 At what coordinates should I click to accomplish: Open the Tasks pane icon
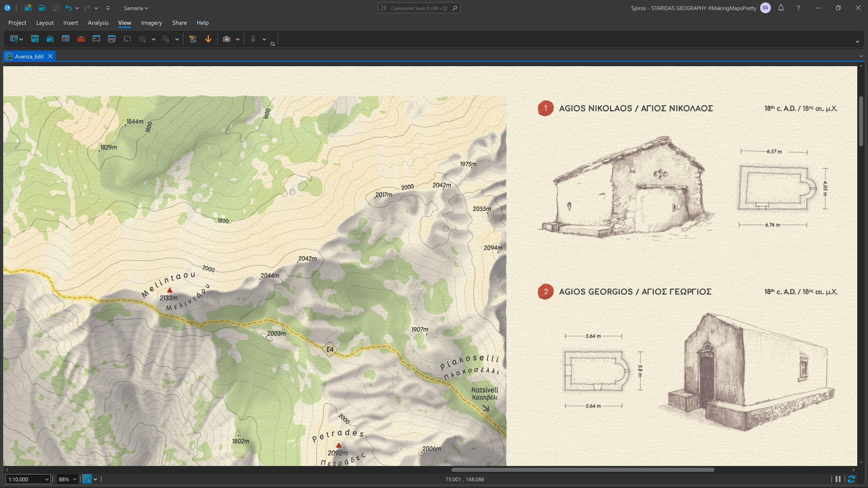click(x=112, y=39)
